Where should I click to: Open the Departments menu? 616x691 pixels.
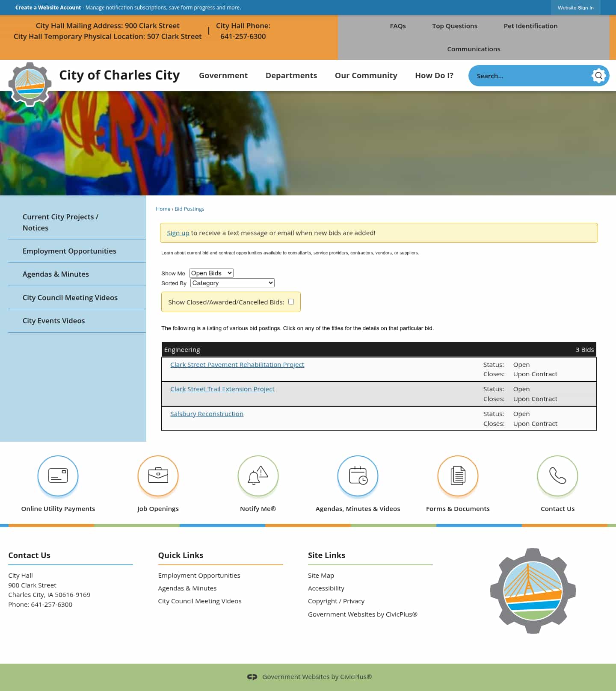(291, 75)
